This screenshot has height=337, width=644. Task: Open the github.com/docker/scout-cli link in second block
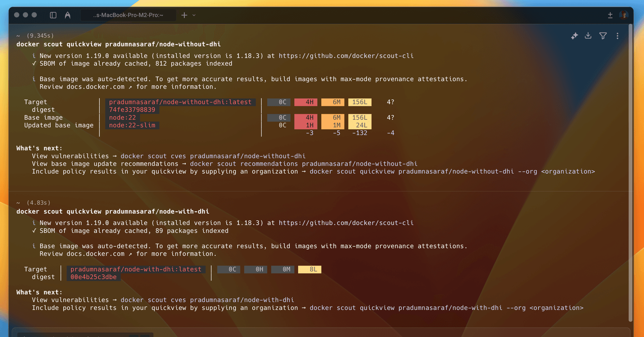pyautogui.click(x=346, y=223)
